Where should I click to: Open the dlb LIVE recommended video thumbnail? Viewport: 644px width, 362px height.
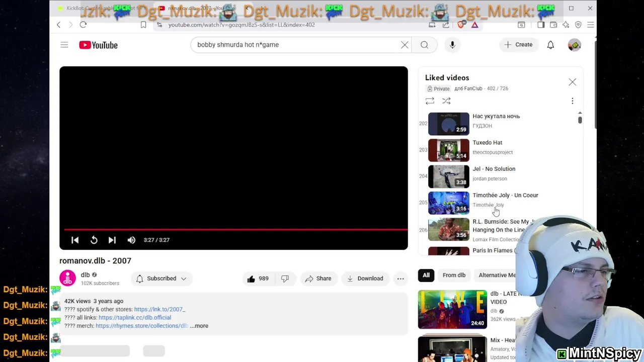point(452,309)
